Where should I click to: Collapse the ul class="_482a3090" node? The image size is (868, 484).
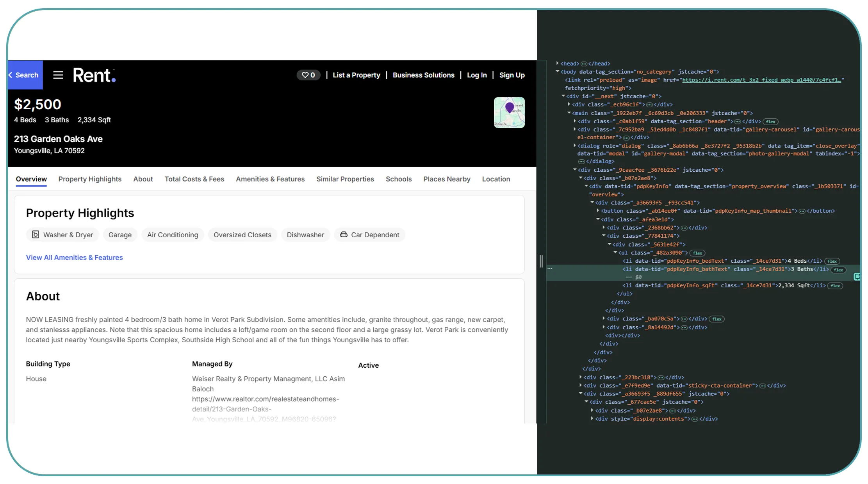tap(615, 253)
